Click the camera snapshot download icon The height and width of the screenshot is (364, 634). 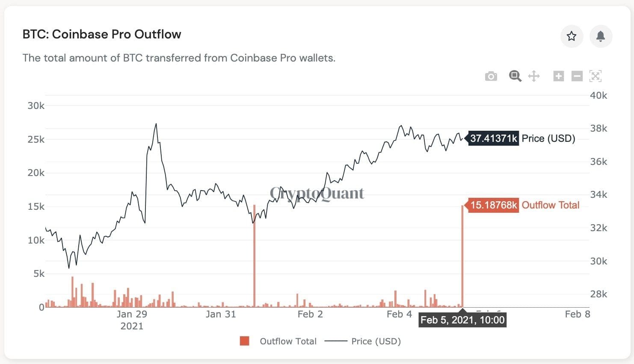(x=491, y=76)
